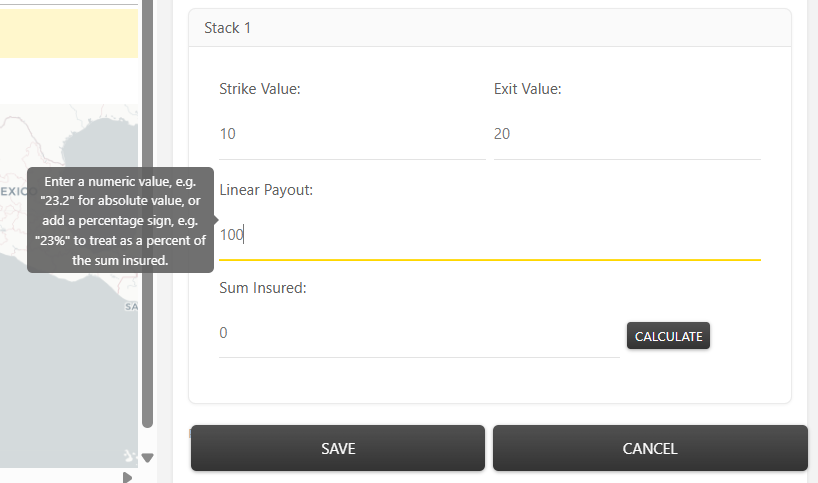
Task: Save the stack settings
Action: click(x=338, y=448)
